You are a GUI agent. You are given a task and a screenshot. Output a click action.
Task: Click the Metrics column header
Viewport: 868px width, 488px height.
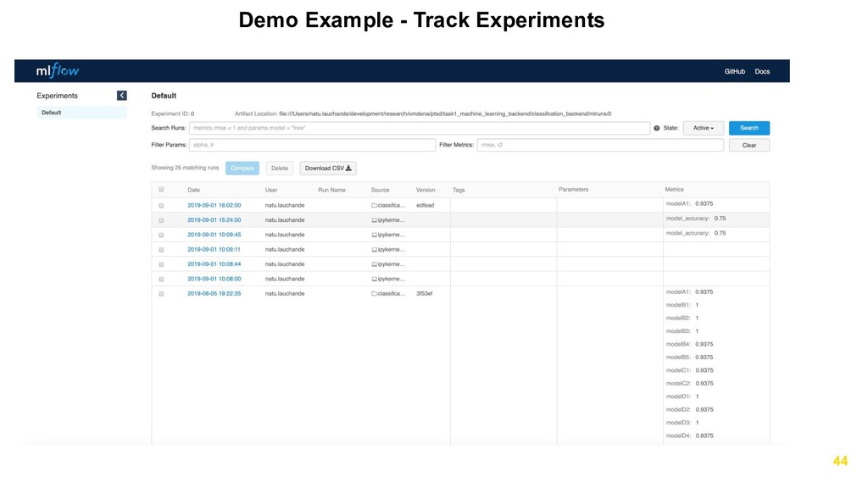(674, 190)
